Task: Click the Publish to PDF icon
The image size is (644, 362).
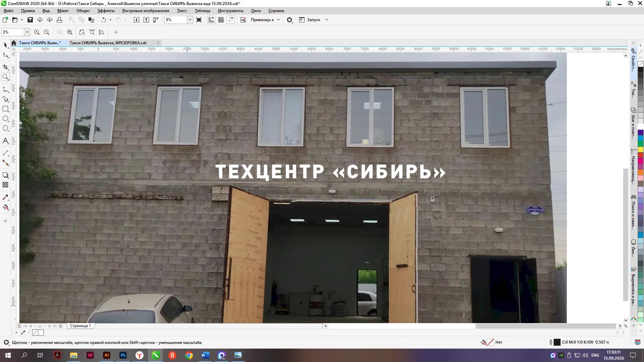Action: pos(156,20)
